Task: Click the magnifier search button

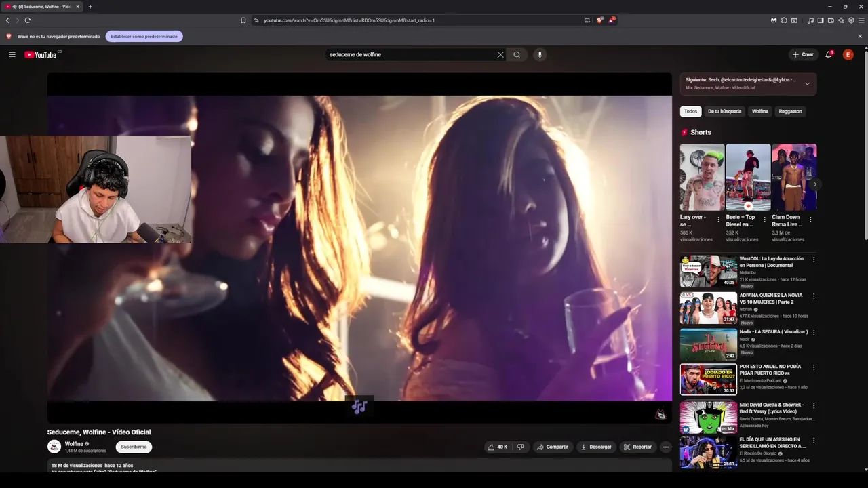Action: pyautogui.click(x=517, y=54)
